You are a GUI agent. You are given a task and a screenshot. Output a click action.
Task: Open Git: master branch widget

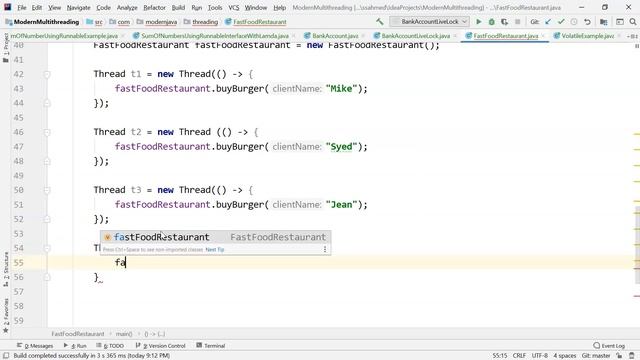(x=596, y=356)
